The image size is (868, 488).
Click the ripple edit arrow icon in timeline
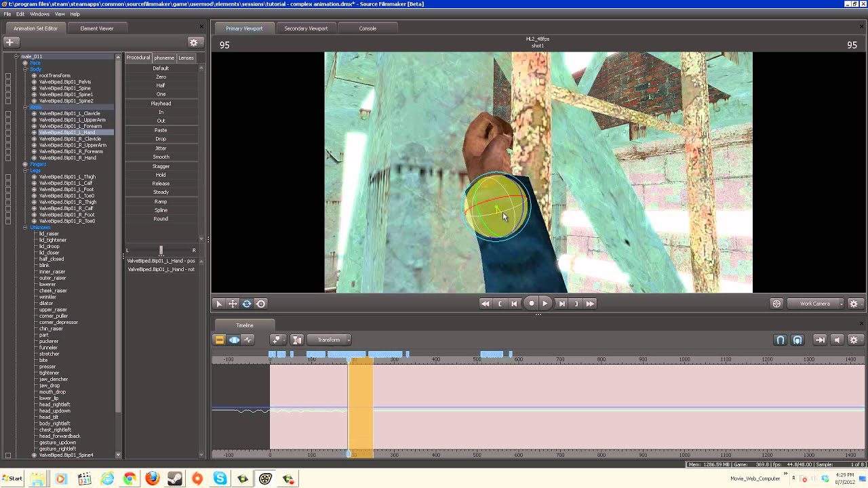click(x=820, y=340)
